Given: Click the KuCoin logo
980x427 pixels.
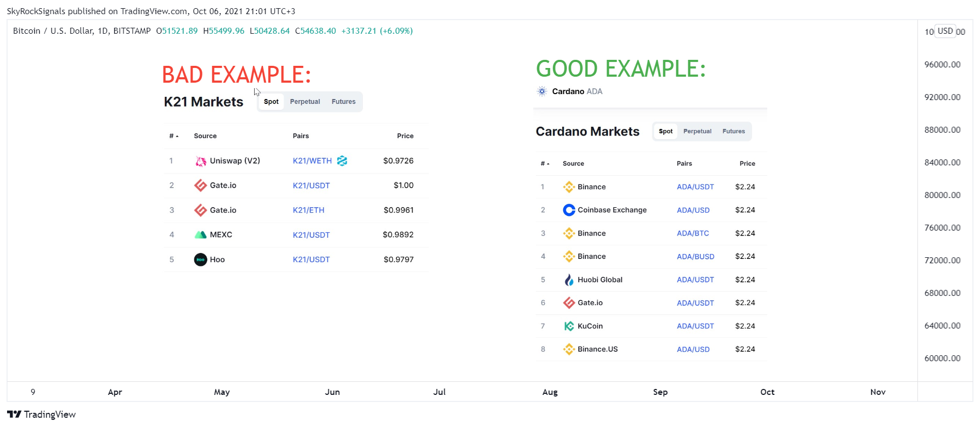Looking at the screenshot, I should pyautogui.click(x=569, y=326).
